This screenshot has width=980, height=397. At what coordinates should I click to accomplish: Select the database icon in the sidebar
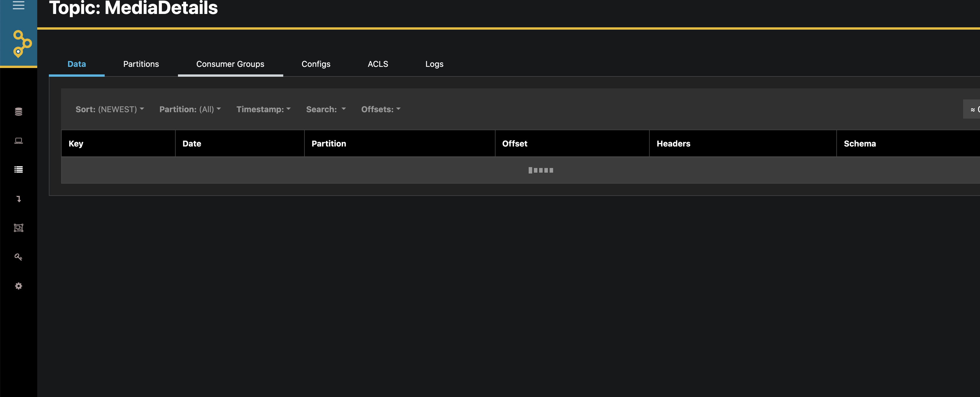[18, 111]
